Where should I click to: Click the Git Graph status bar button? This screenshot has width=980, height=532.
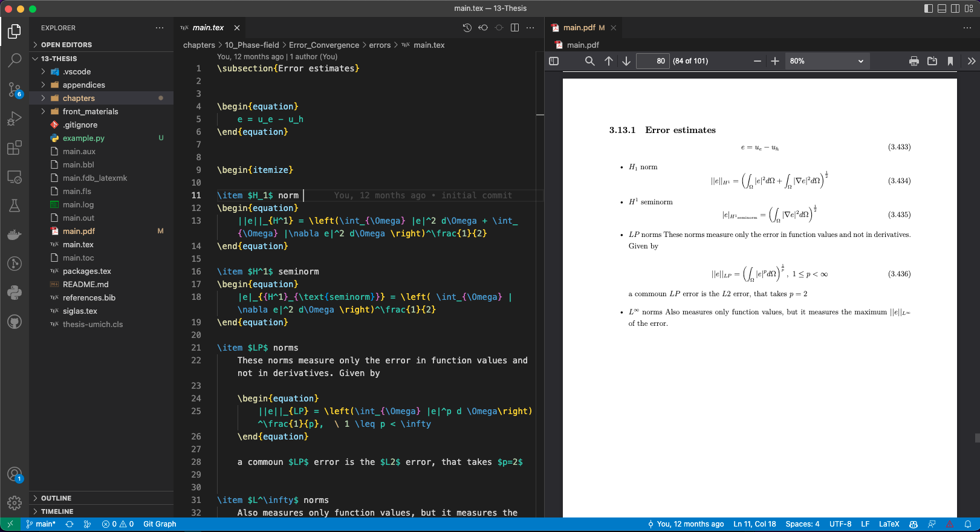click(x=160, y=524)
